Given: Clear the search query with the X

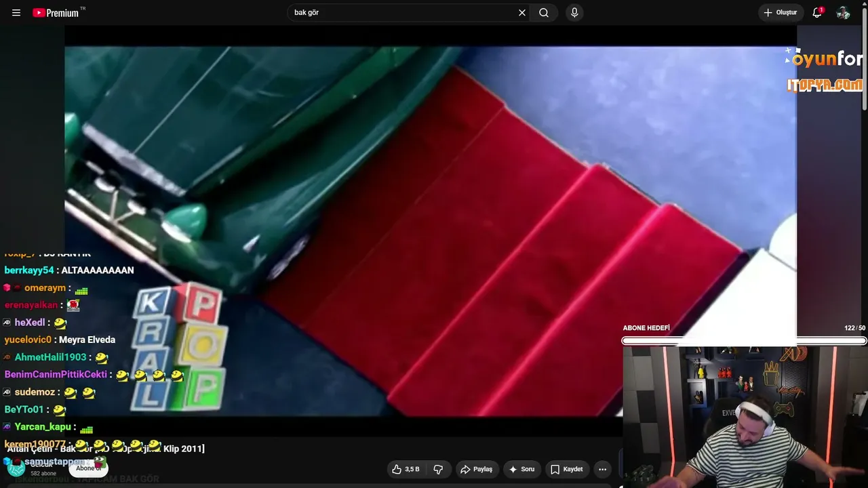Looking at the screenshot, I should [x=522, y=13].
